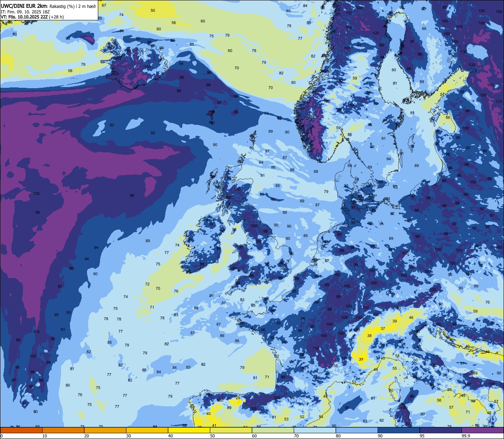504x439 pixels.
Task: Click the 30–40 legend color segment
Action: pos(147,430)
